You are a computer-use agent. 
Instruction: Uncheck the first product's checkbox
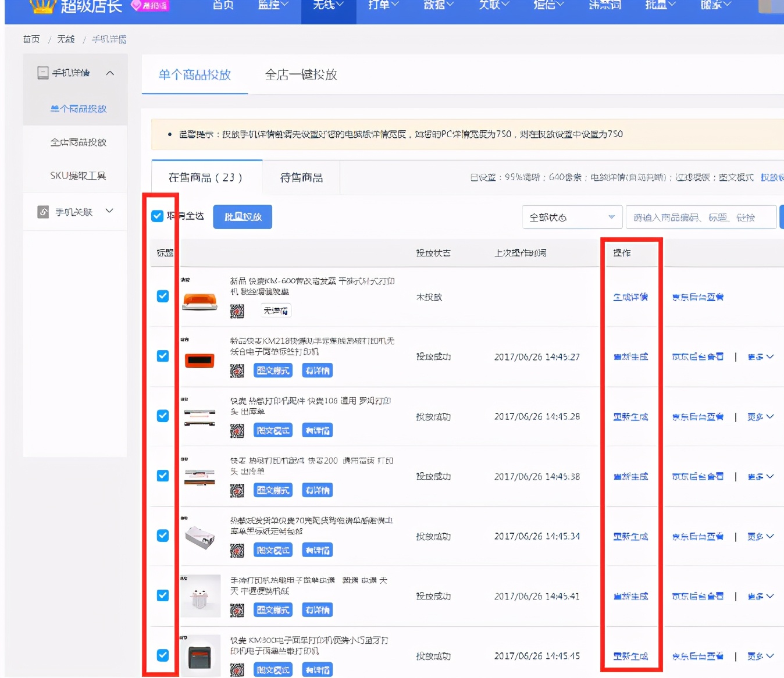(x=163, y=296)
